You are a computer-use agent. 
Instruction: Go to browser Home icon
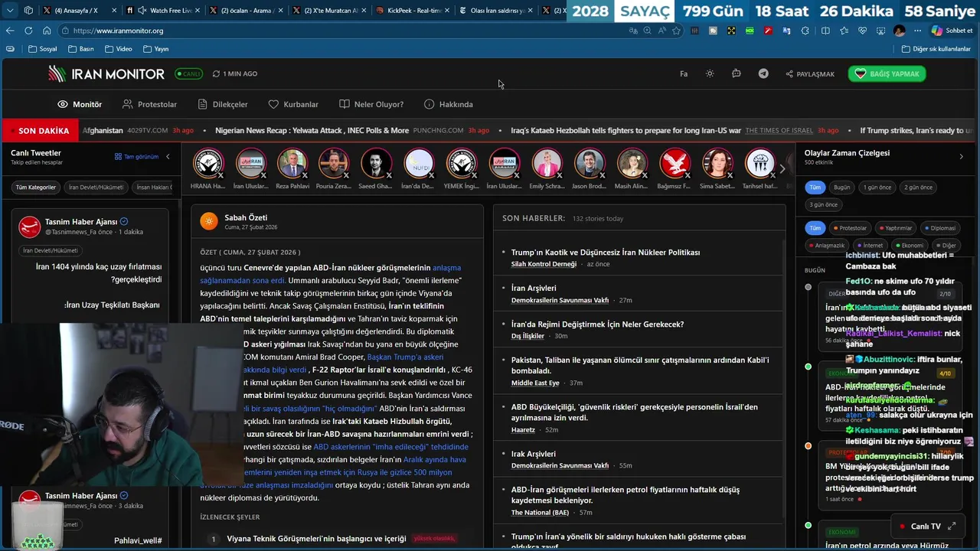(x=47, y=31)
